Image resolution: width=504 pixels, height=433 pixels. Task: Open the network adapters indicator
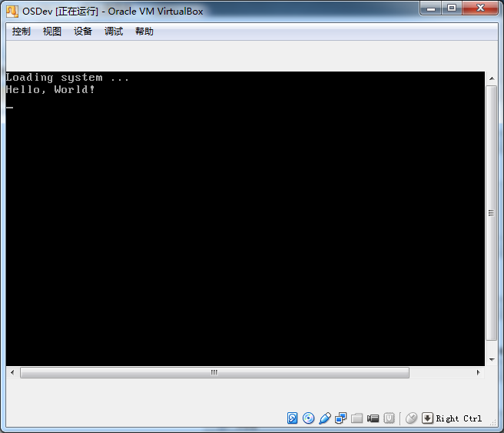[341, 418]
